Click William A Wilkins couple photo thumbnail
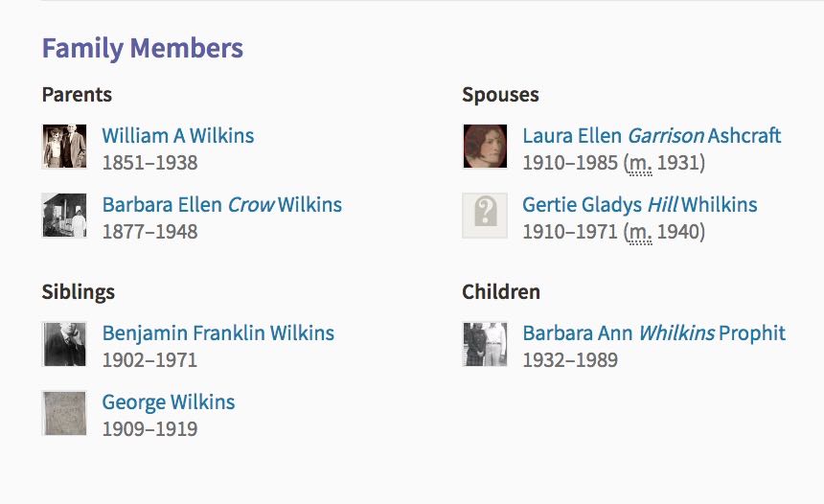824x504 pixels. point(64,147)
